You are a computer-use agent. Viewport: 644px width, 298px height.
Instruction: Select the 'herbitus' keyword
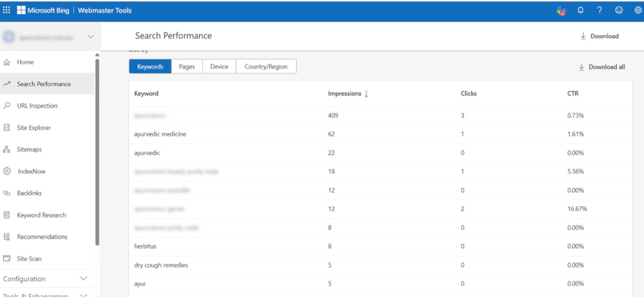tap(145, 246)
